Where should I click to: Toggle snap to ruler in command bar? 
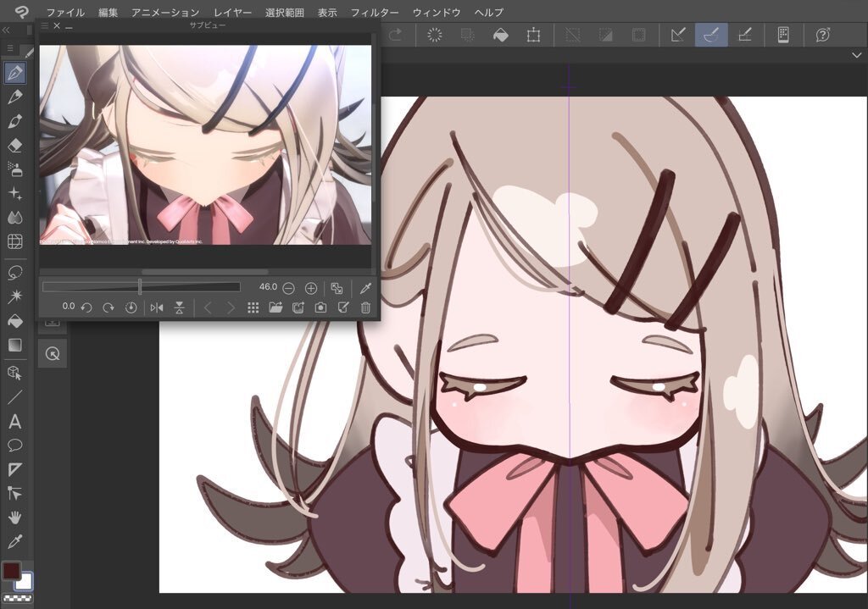pos(676,35)
